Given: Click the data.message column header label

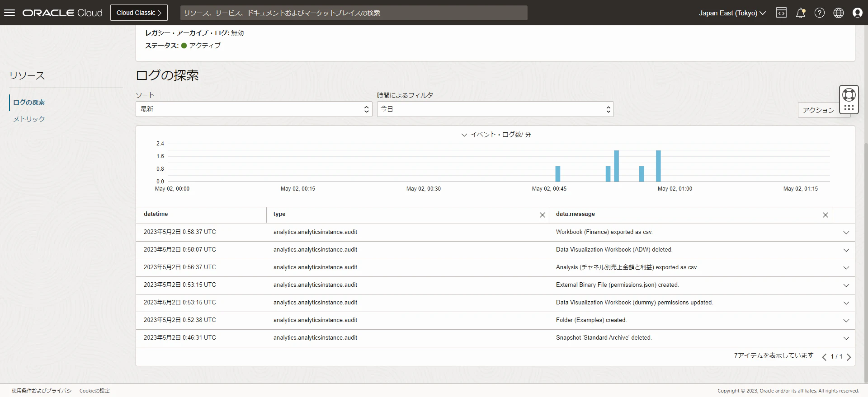Looking at the screenshot, I should (575, 214).
